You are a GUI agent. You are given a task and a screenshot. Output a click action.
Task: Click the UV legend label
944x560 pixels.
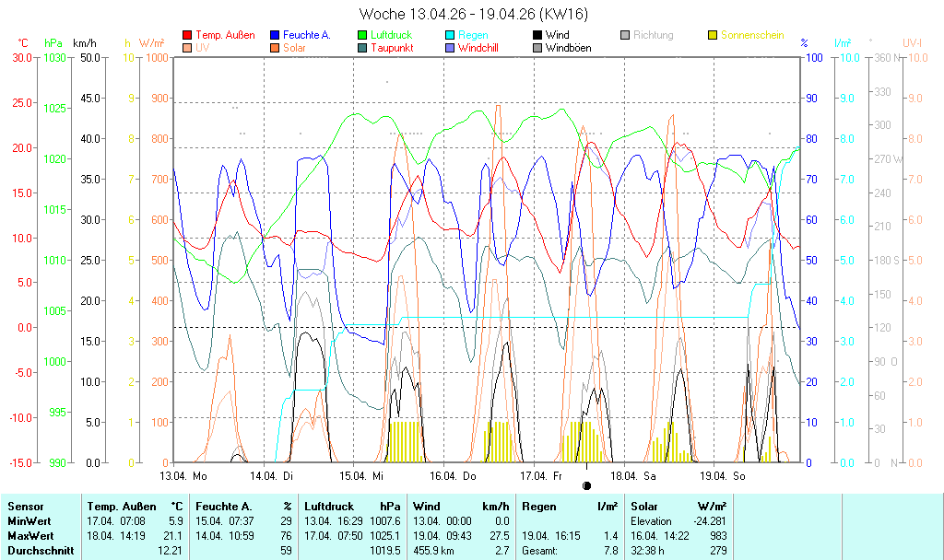203,48
